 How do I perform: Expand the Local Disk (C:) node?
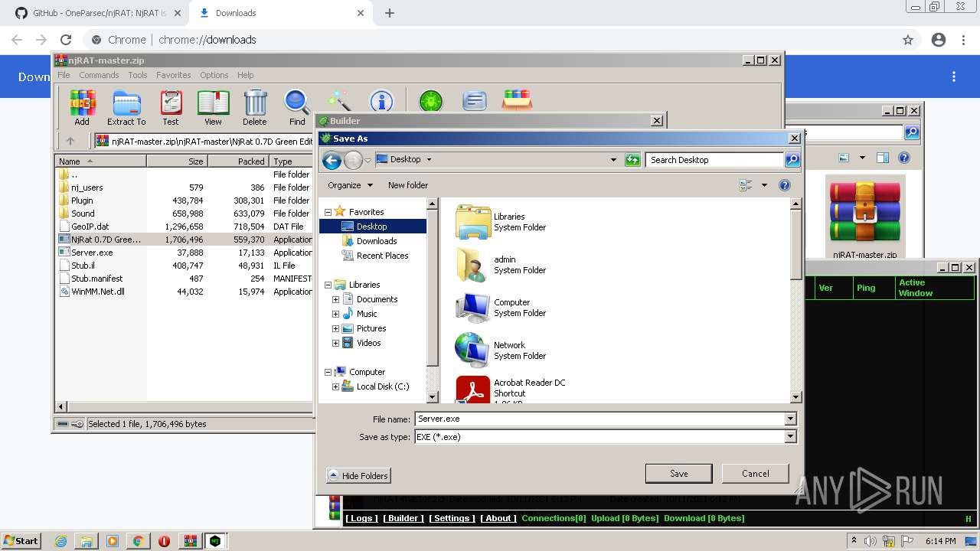[335, 386]
